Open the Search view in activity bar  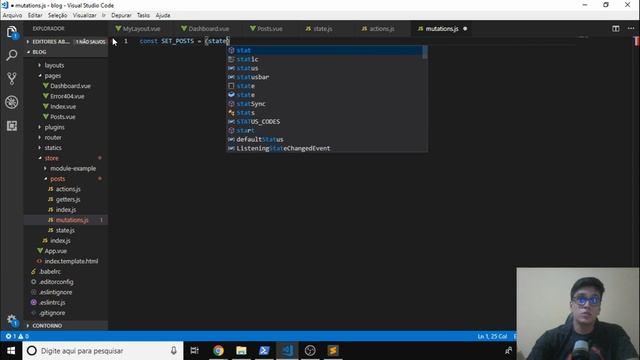[11, 55]
